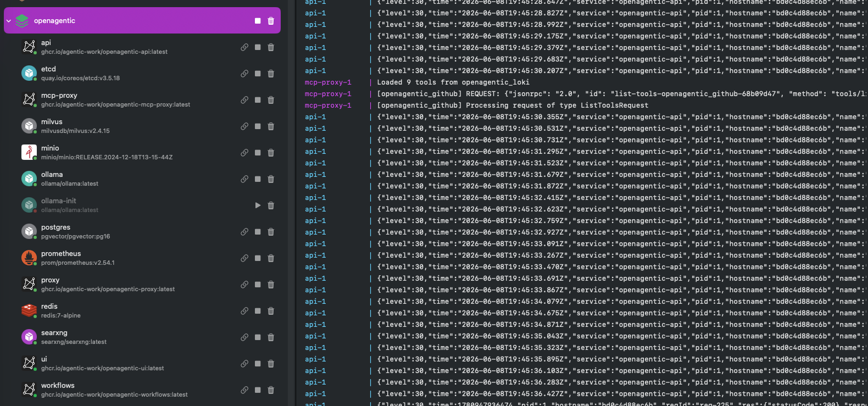
Task: Open port link for etcd container
Action: [244, 74]
